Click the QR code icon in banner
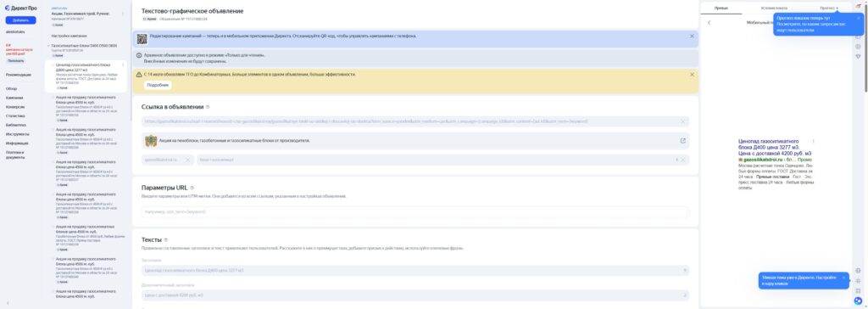Image resolution: width=868 pixels, height=309 pixels. pyautogui.click(x=142, y=38)
